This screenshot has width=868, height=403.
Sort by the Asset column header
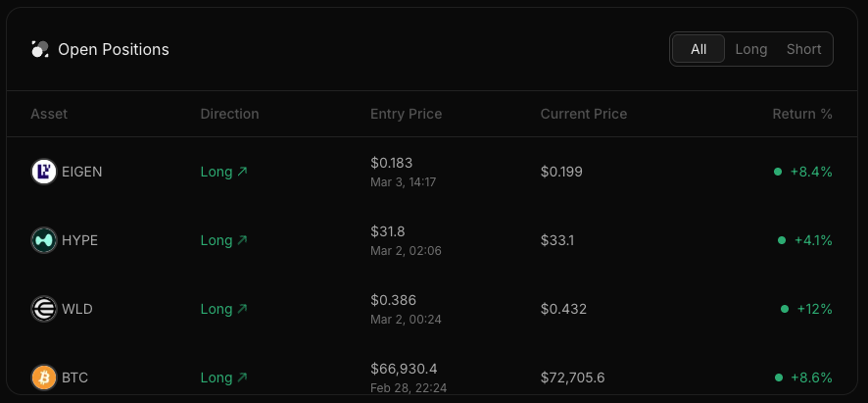coord(49,114)
